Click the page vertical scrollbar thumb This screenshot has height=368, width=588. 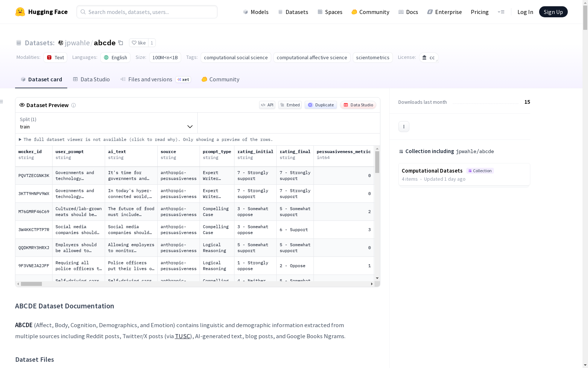tap(585, 17)
